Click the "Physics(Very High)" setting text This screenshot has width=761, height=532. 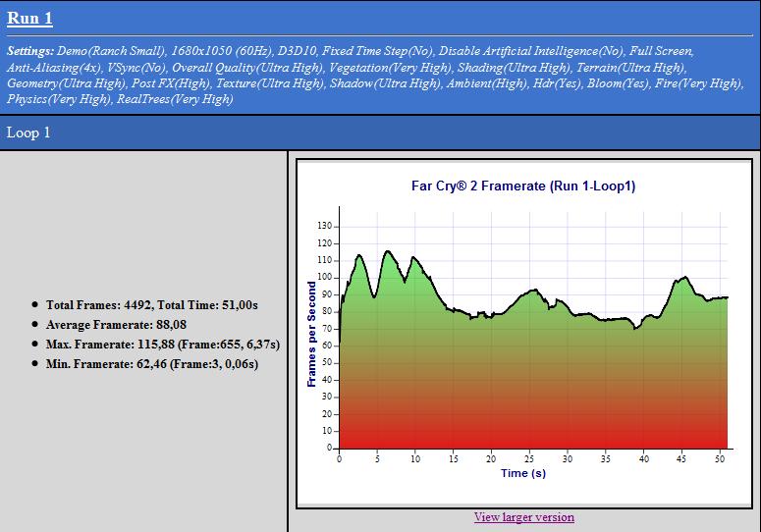click(x=59, y=99)
